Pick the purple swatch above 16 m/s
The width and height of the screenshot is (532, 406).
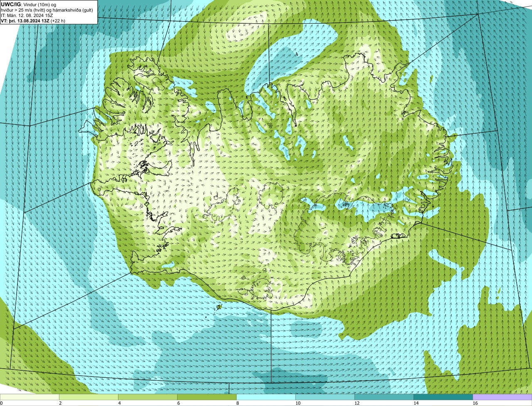click(502, 397)
